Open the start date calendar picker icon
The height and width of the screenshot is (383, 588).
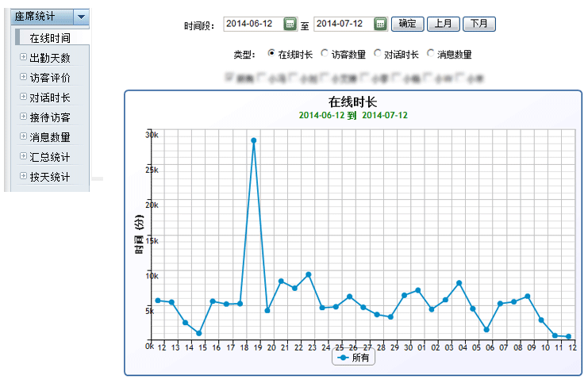coord(290,24)
